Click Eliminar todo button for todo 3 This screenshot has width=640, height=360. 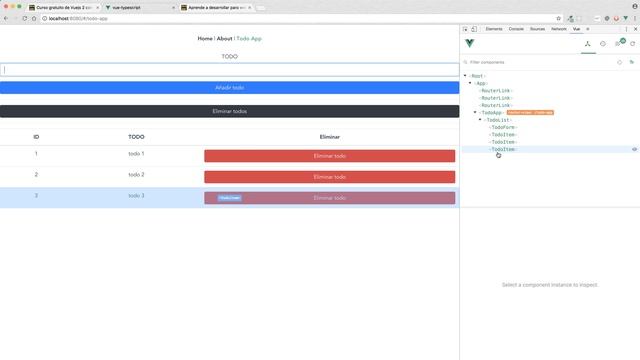329,198
